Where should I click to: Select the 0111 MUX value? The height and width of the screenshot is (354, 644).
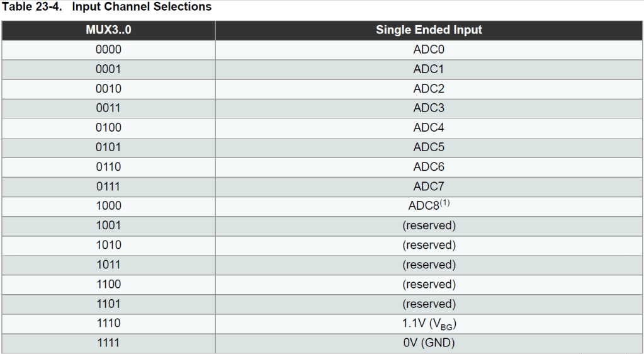click(108, 186)
